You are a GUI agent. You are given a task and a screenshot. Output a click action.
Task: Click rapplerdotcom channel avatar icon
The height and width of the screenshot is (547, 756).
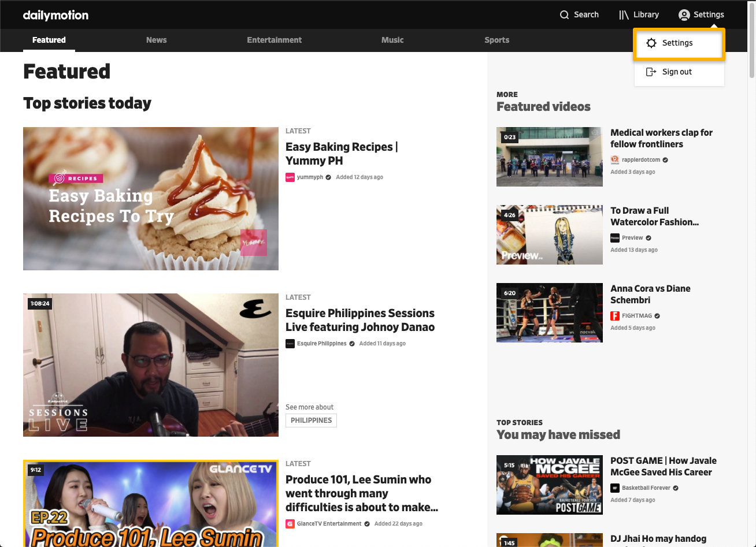point(615,160)
